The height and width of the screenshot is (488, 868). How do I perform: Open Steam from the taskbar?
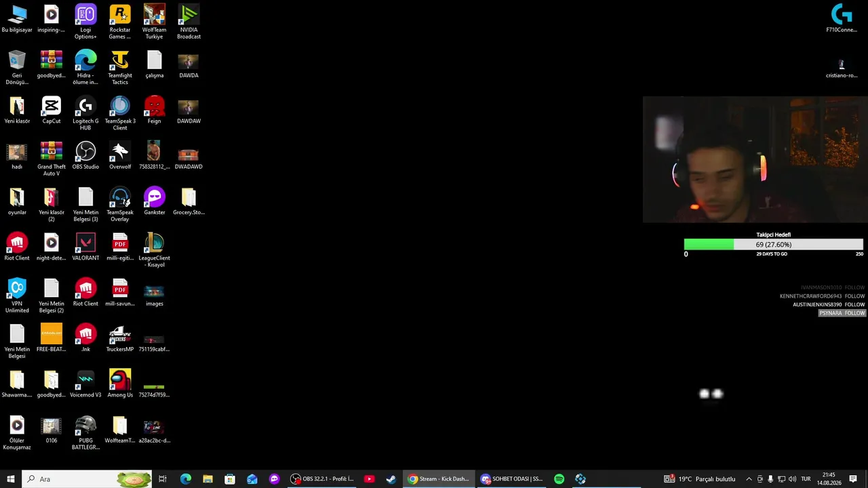[391, 479]
